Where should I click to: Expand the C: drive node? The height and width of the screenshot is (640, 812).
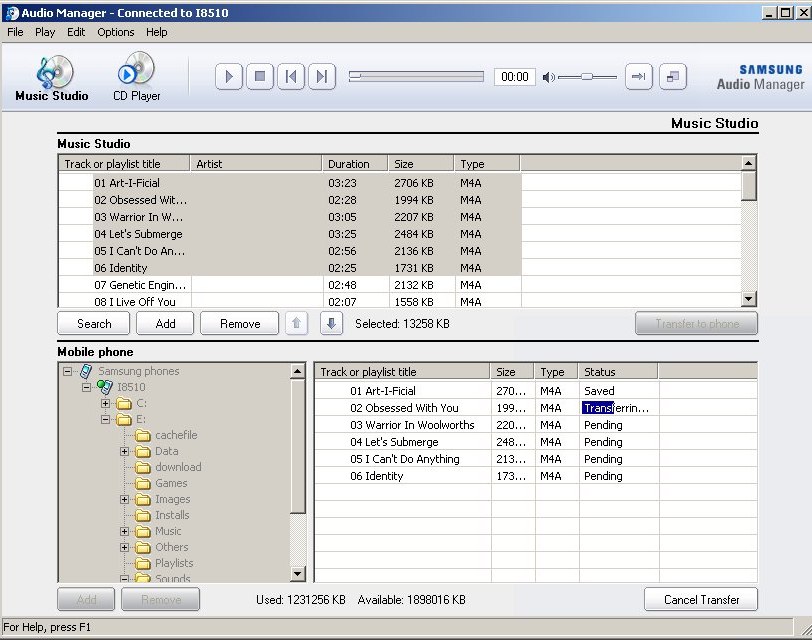106,403
